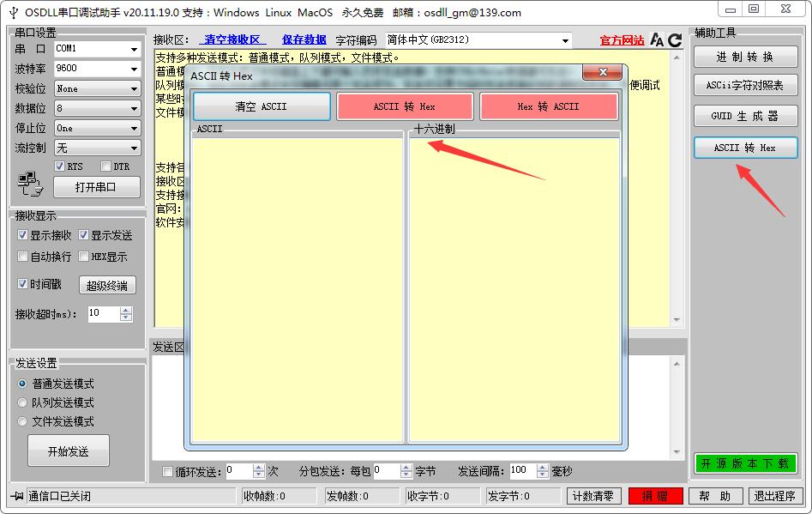Click the font size AA icon
This screenshot has width=812, height=514.
[x=657, y=39]
